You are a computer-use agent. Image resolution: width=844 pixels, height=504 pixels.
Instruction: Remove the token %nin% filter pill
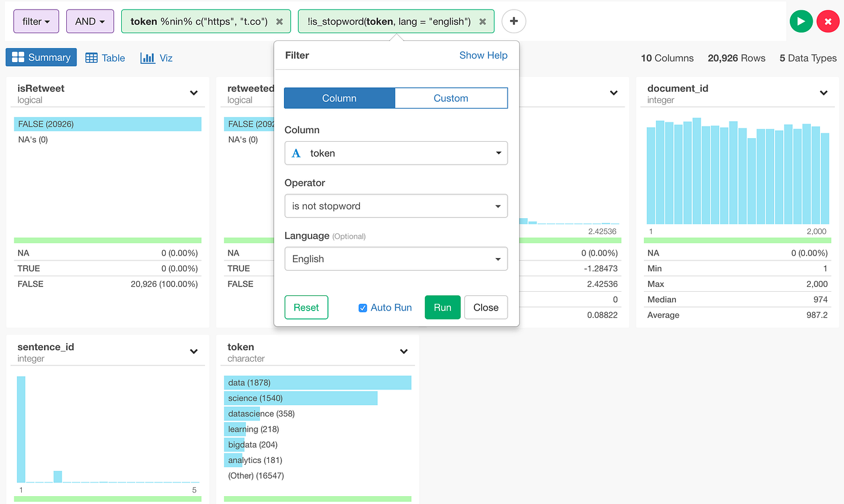279,20
